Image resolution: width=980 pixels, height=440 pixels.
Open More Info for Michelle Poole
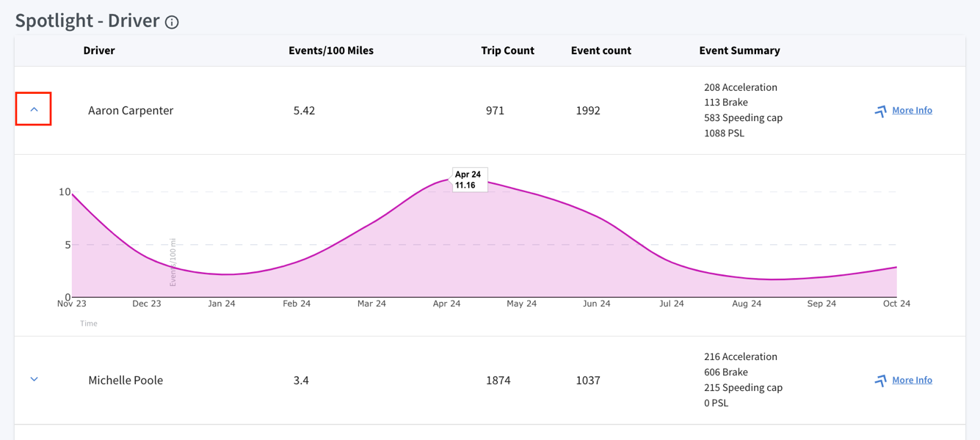coord(912,380)
